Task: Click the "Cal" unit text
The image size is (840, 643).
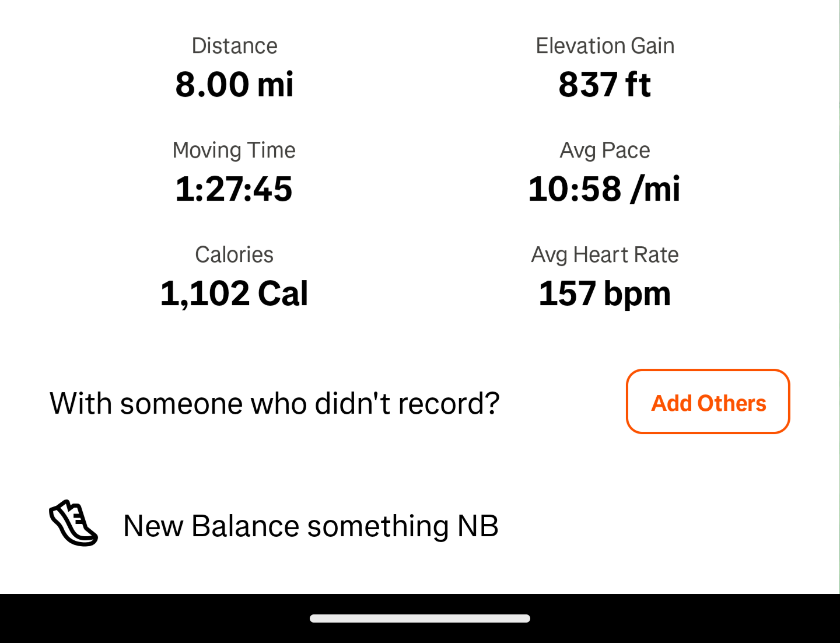Action: click(x=283, y=293)
